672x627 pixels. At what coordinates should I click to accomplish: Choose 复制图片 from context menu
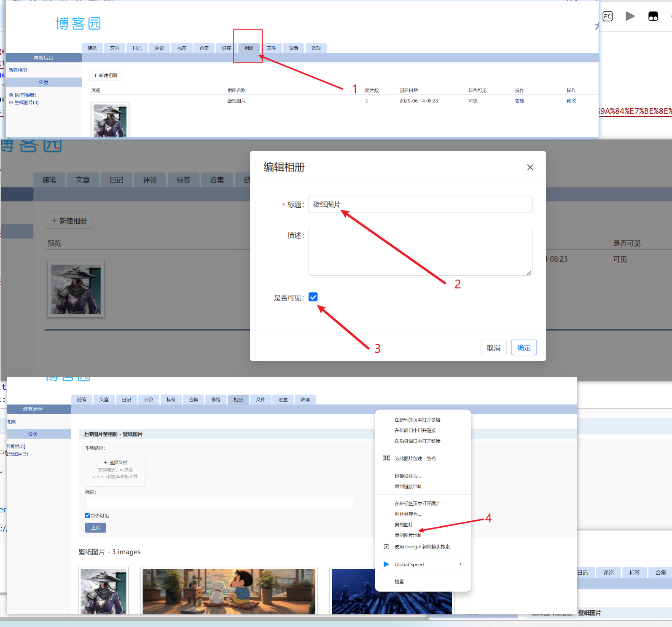(423, 525)
